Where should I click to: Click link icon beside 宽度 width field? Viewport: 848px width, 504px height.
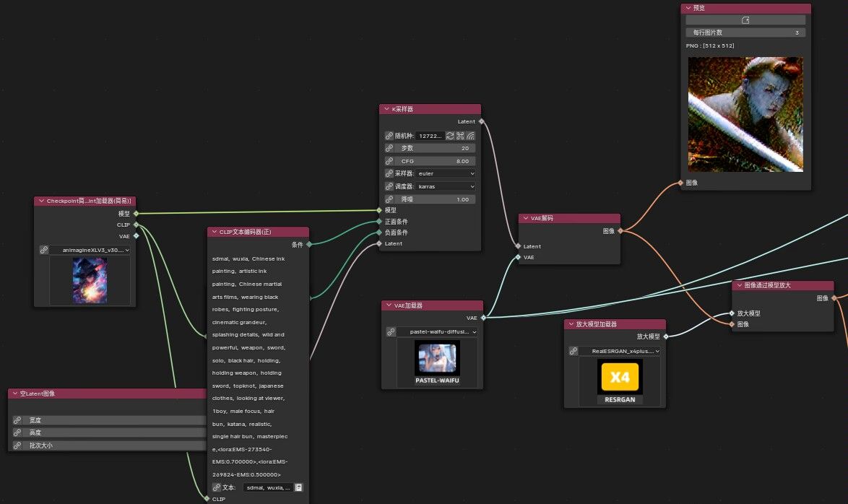pyautogui.click(x=17, y=420)
